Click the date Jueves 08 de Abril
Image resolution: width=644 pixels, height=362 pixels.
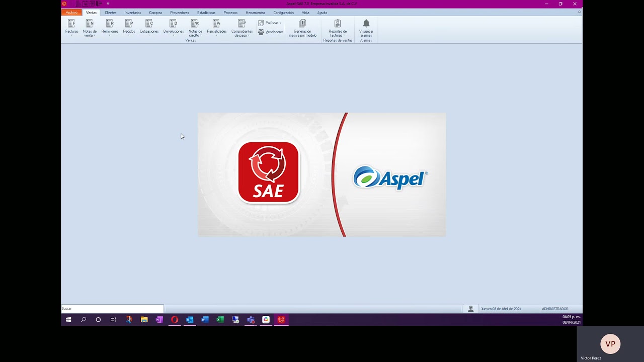pyautogui.click(x=501, y=309)
